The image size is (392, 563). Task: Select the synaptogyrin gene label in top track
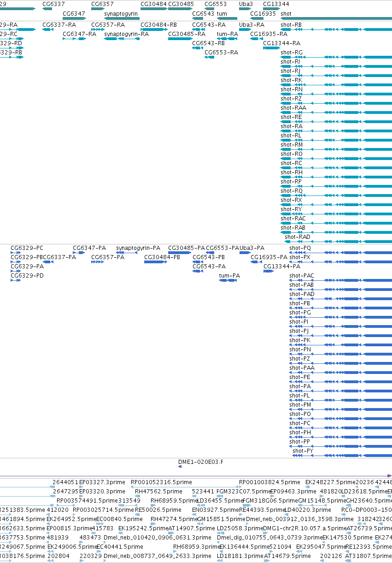click(121, 14)
